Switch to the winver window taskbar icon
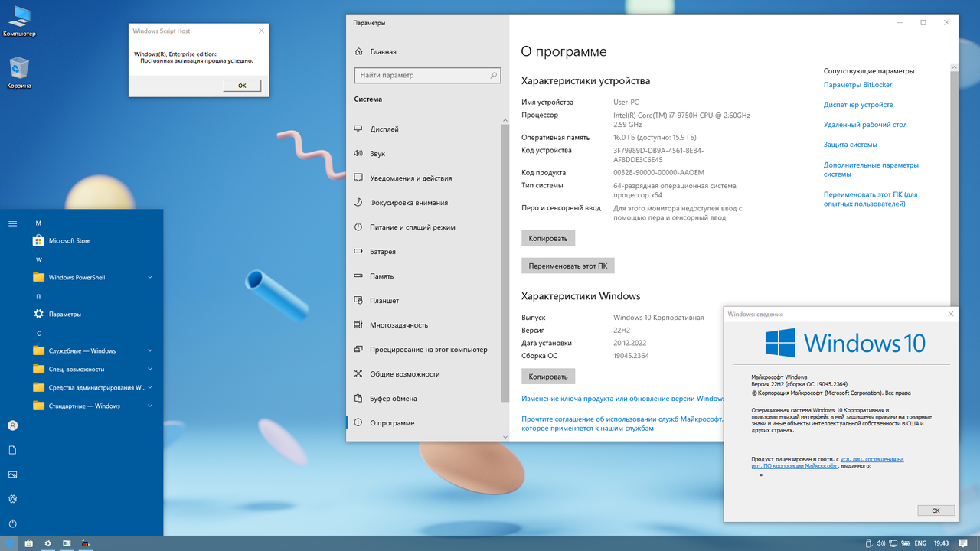980x551 pixels. 67,543
